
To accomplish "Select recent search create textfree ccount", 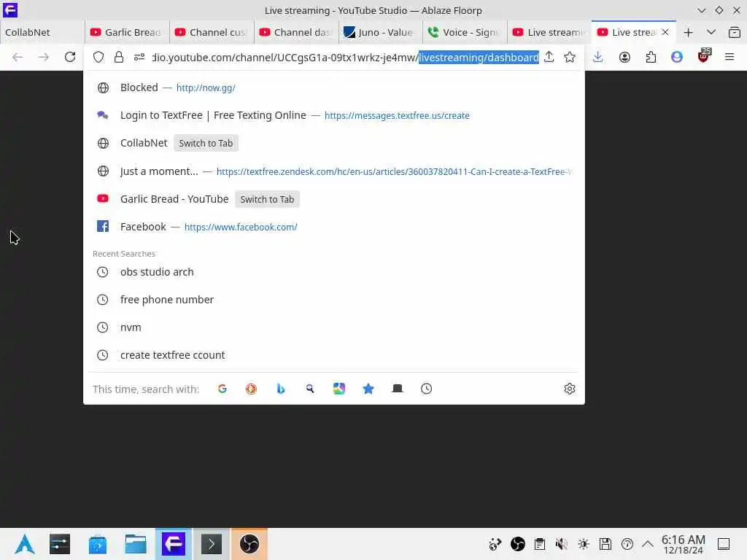I will click(x=333, y=355).
